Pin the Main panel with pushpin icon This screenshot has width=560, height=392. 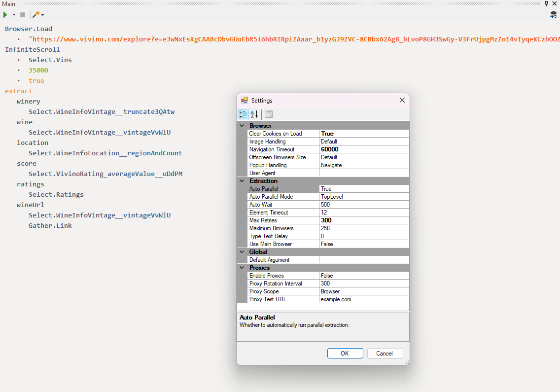pyautogui.click(x=546, y=3)
